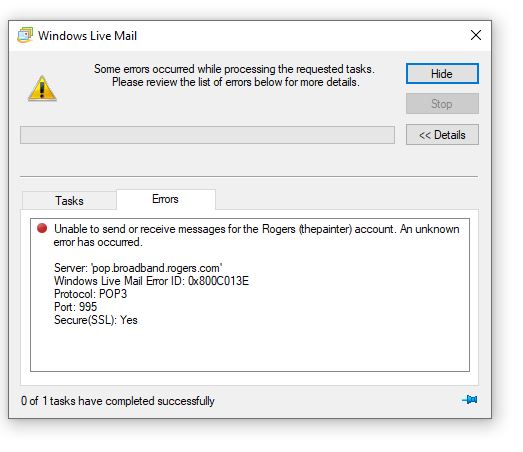Click the 'Some errors occurred' message text
The width and height of the screenshot is (523, 452).
pyautogui.click(x=235, y=75)
